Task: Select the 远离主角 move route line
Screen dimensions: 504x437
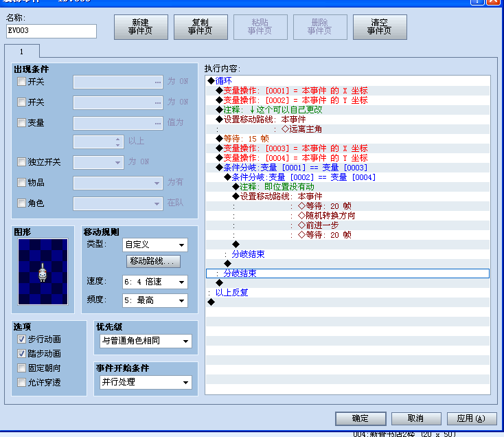Action: pyautogui.click(x=347, y=129)
